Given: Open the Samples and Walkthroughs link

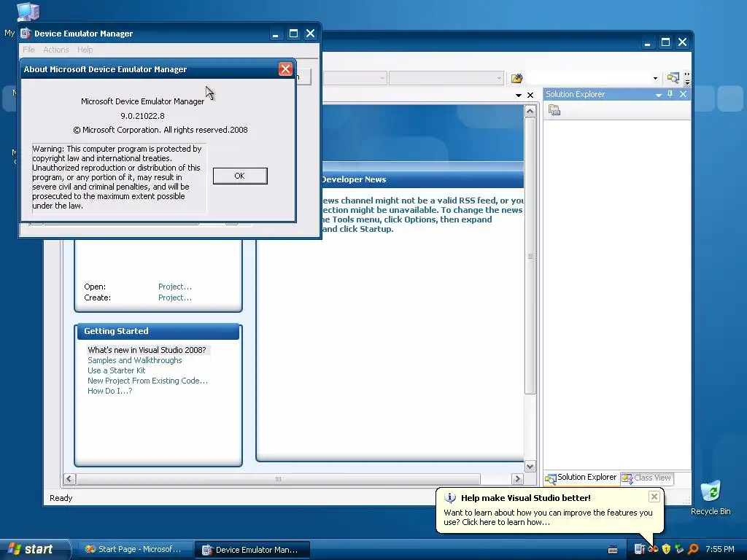Looking at the screenshot, I should (x=135, y=360).
